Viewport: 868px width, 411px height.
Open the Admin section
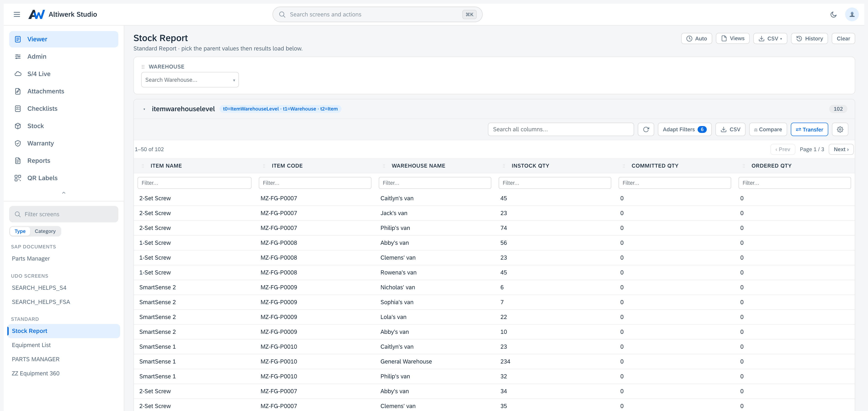[64, 57]
